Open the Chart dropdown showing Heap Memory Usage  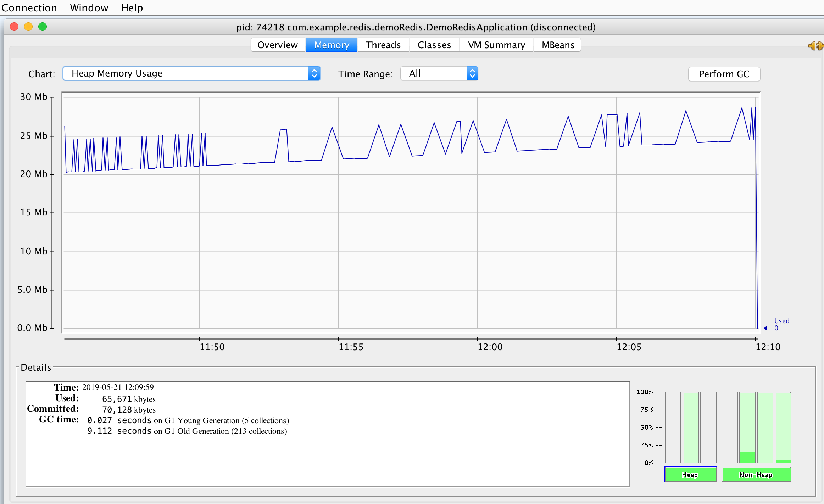[191, 73]
